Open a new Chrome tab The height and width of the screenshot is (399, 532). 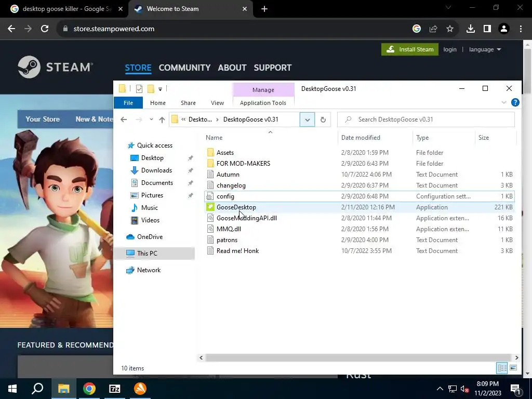pyautogui.click(x=264, y=9)
